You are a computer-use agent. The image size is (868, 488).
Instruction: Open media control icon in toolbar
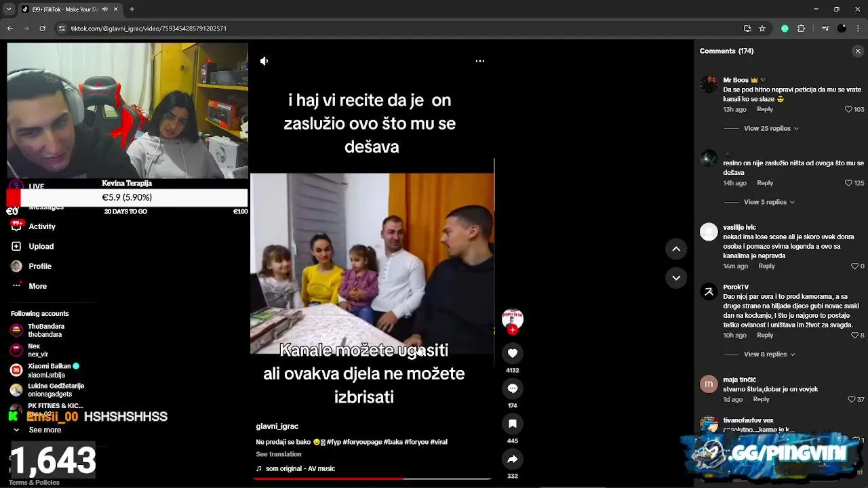tap(825, 28)
